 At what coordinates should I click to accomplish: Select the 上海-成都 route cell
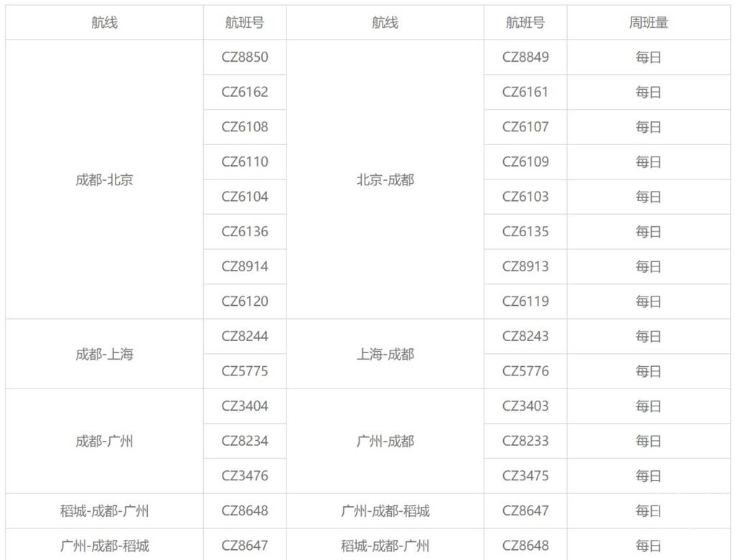pos(385,354)
